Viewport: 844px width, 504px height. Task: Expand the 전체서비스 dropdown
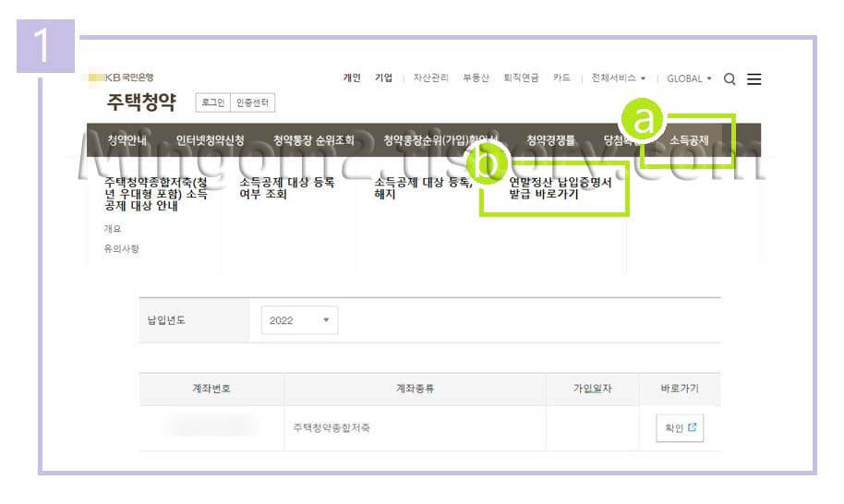pos(619,78)
